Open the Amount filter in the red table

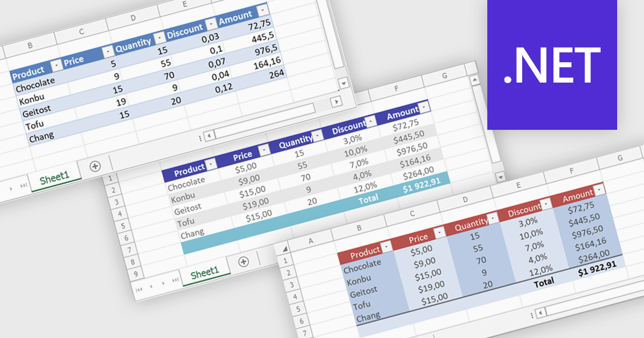pyautogui.click(x=600, y=189)
